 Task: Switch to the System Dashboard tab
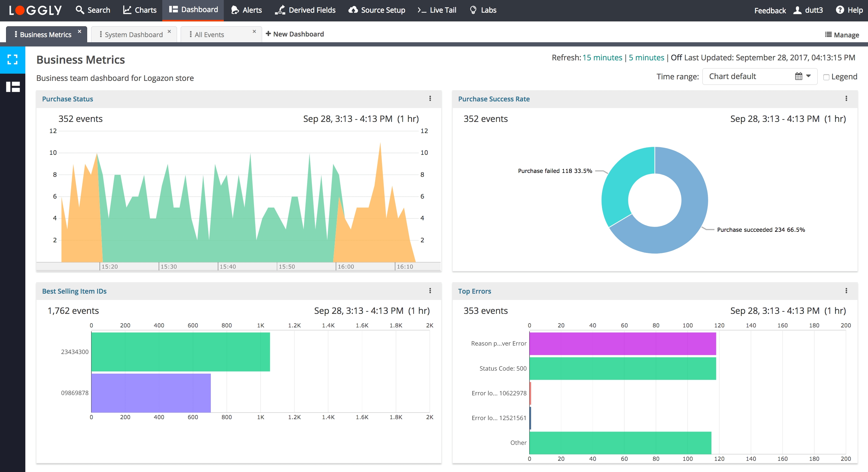(132, 34)
